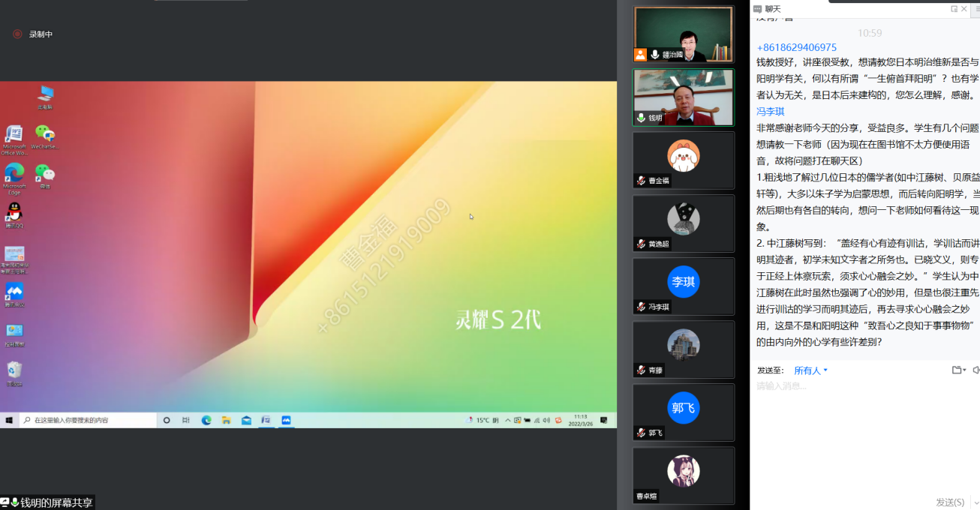980x510 pixels.
Task: Click muted mic icon on 曹金福's tile
Action: point(641,181)
